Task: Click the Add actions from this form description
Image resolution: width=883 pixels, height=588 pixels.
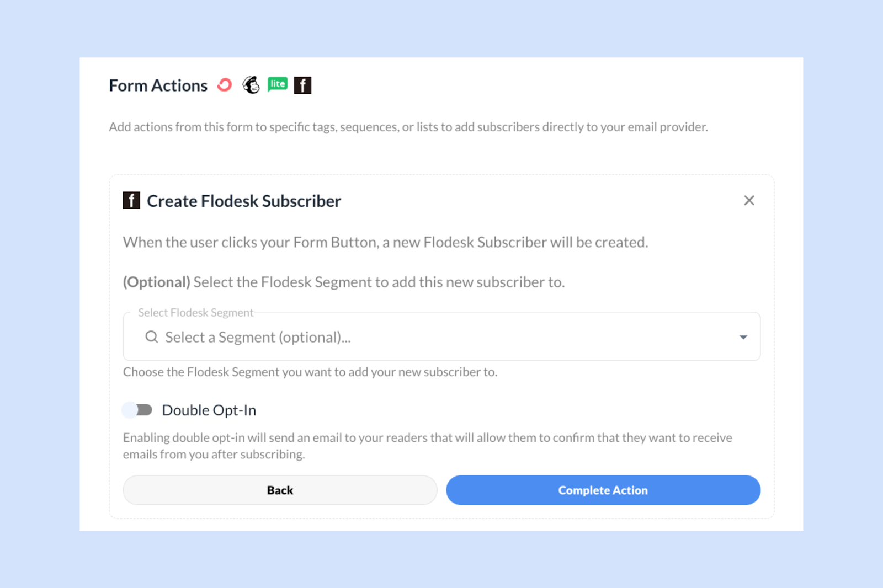Action: click(x=408, y=127)
